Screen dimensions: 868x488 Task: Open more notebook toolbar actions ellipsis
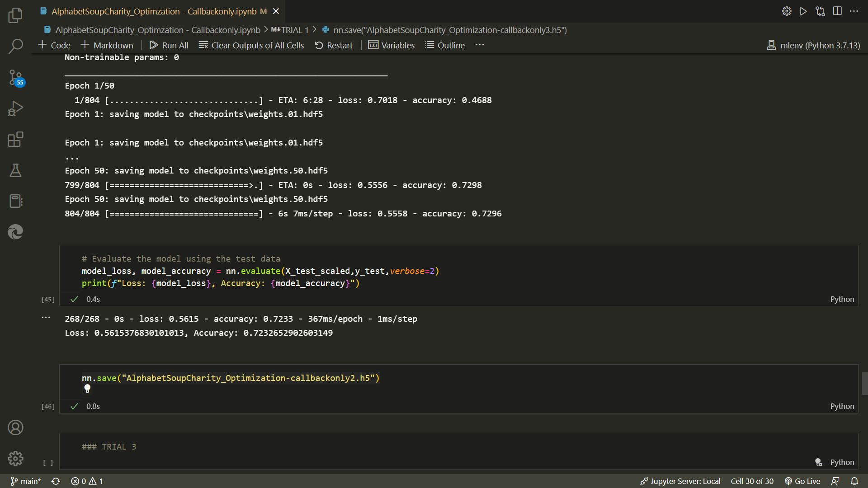coord(480,45)
